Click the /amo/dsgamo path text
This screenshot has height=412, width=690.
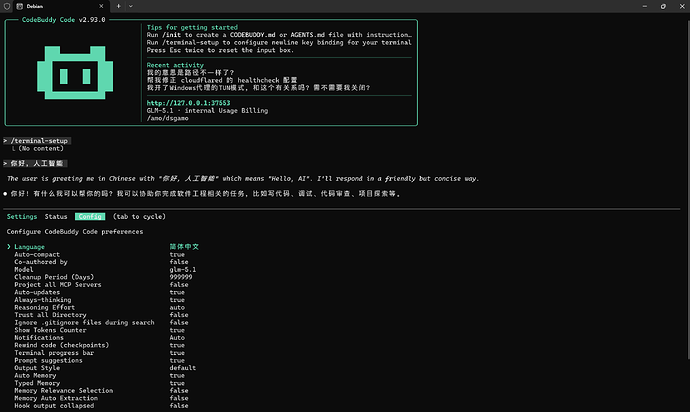(x=167, y=118)
